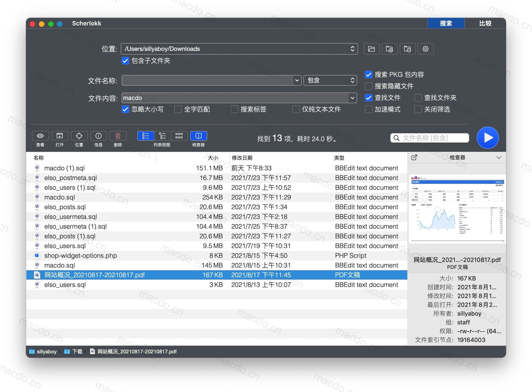Click the file icon of macdo (1).sql
Image resolution: width=532 pixels, height=392 pixels.
click(37, 168)
